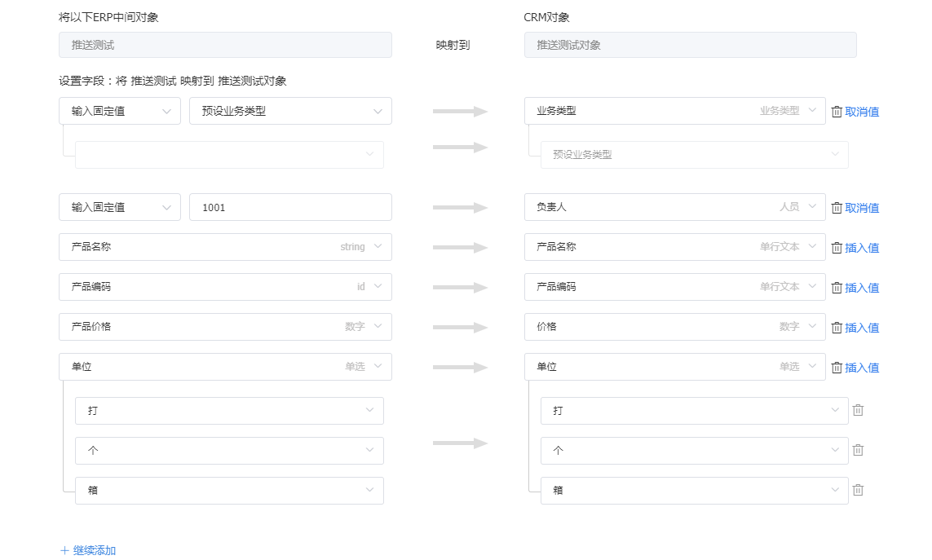
Task: Open CRM 产品名称 单行文本 dropdown
Action: 674,247
